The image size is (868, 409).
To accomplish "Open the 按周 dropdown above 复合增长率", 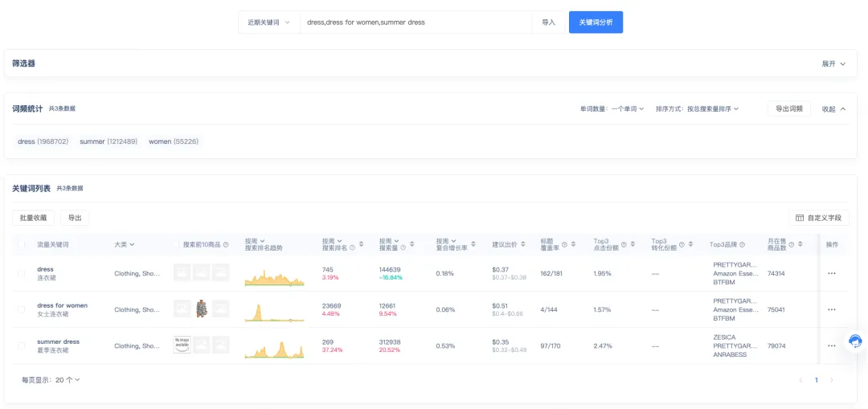I will click(x=445, y=241).
